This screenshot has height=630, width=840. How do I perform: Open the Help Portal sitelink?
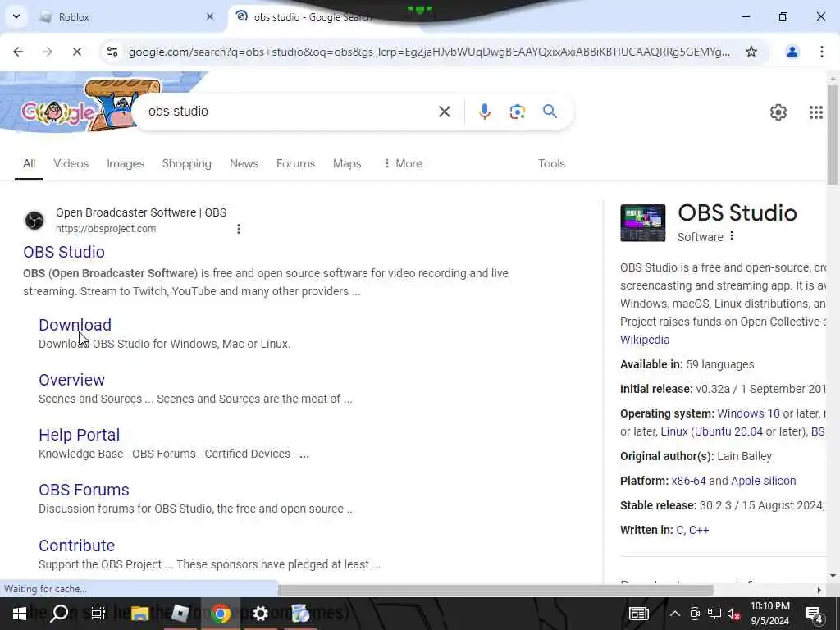[x=80, y=435]
